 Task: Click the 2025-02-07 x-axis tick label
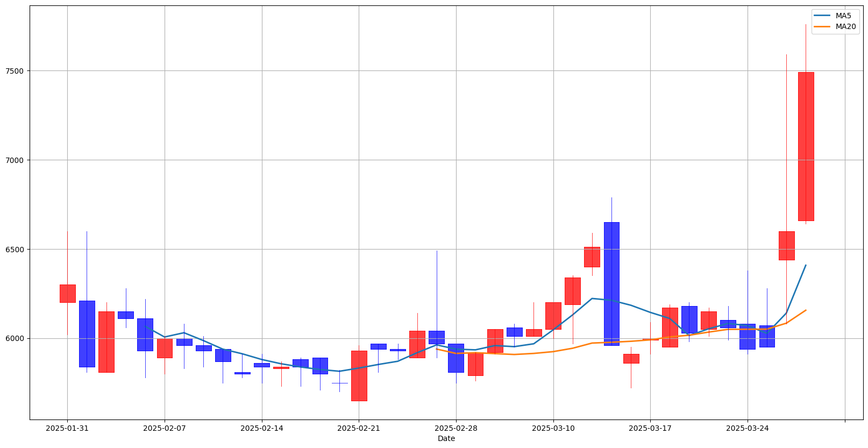pyautogui.click(x=165, y=428)
